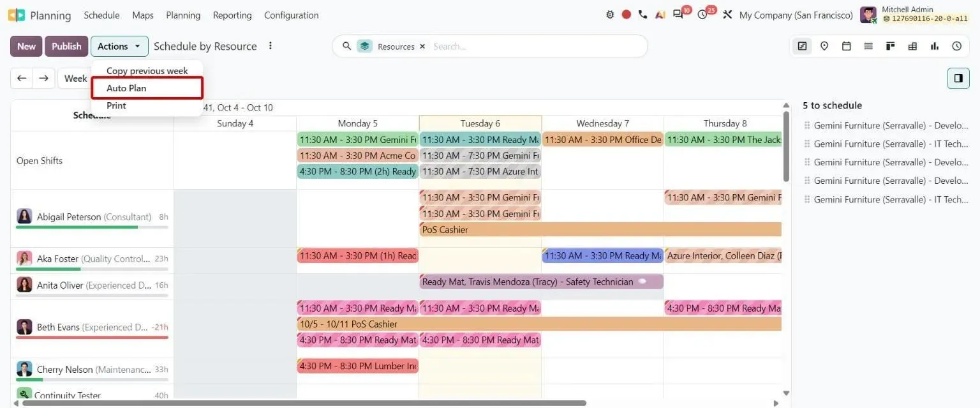Click the red recording status icon
980x408 pixels.
point(627,15)
